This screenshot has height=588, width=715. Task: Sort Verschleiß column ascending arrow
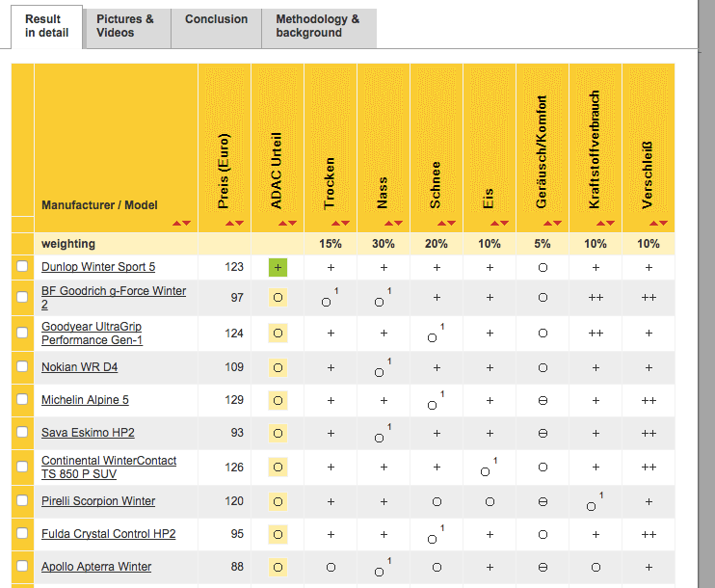[x=653, y=223]
